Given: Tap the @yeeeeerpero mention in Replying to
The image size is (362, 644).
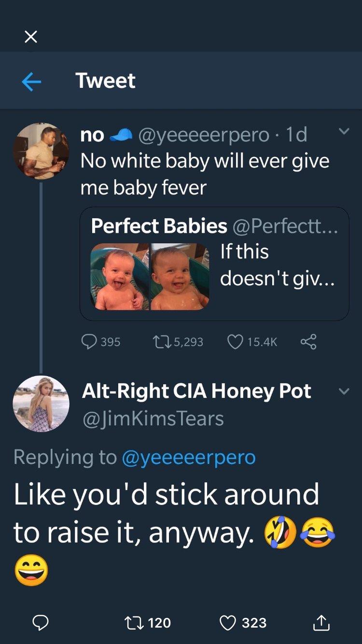Looking at the screenshot, I should coord(189,457).
